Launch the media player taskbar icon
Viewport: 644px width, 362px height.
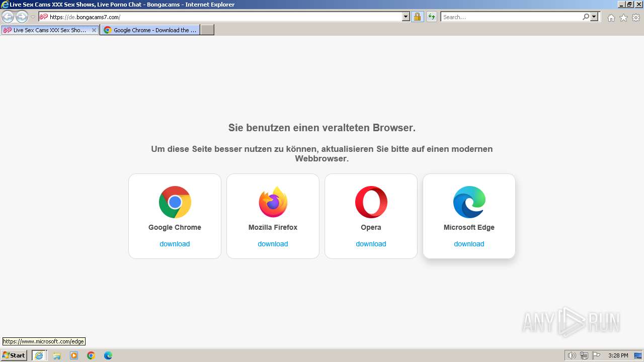click(74, 355)
